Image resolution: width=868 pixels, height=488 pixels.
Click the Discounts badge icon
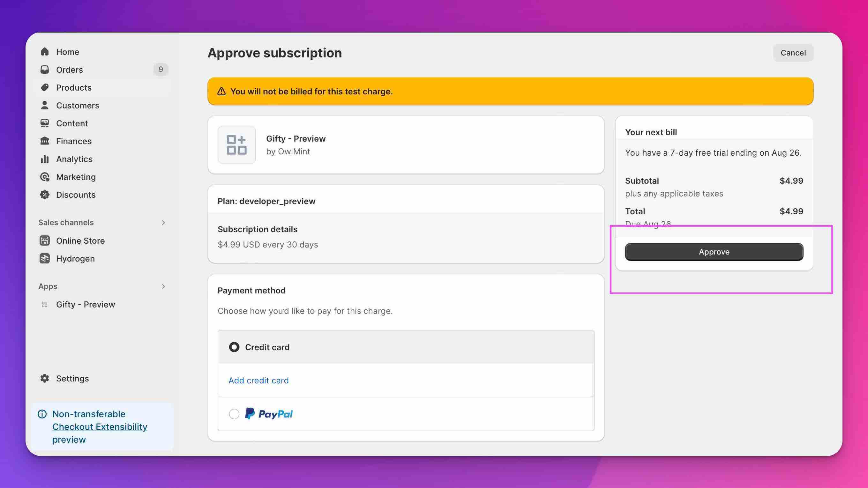click(44, 195)
